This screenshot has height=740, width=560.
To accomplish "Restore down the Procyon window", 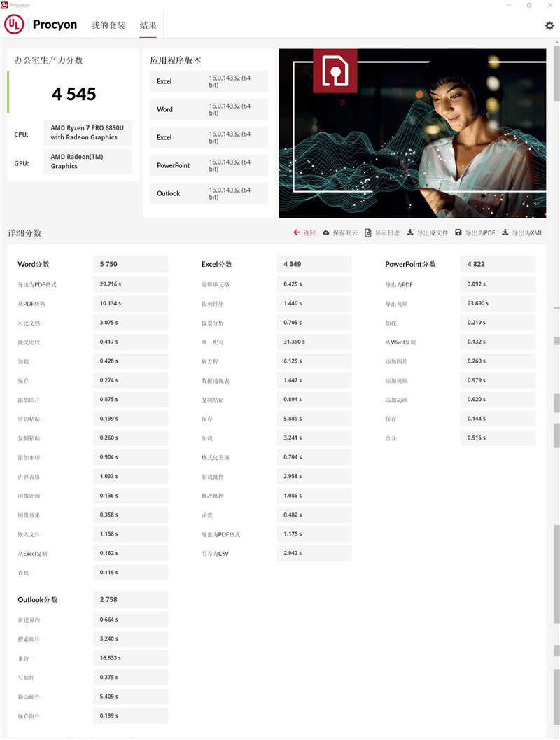I will click(x=529, y=5).
